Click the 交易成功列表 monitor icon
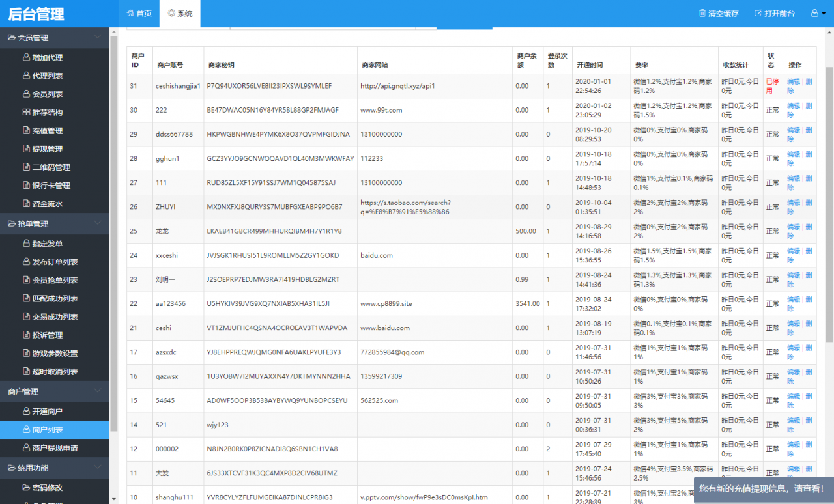 click(26, 316)
